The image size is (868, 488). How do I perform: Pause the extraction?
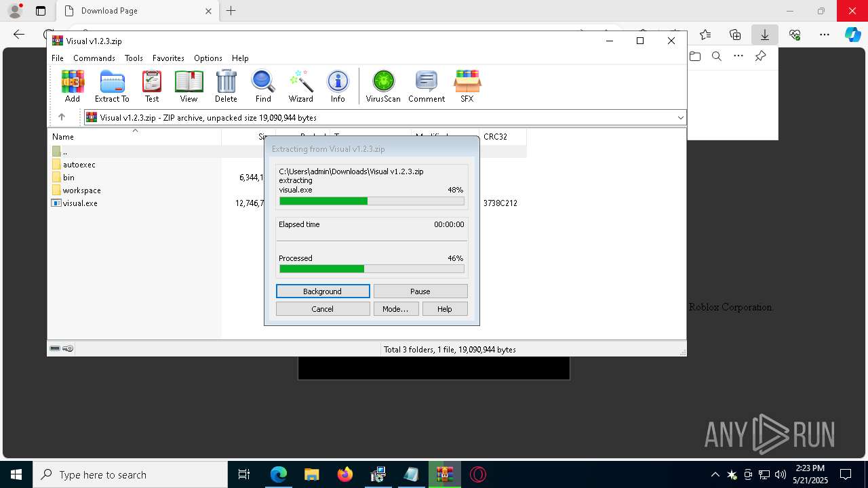[x=420, y=291]
